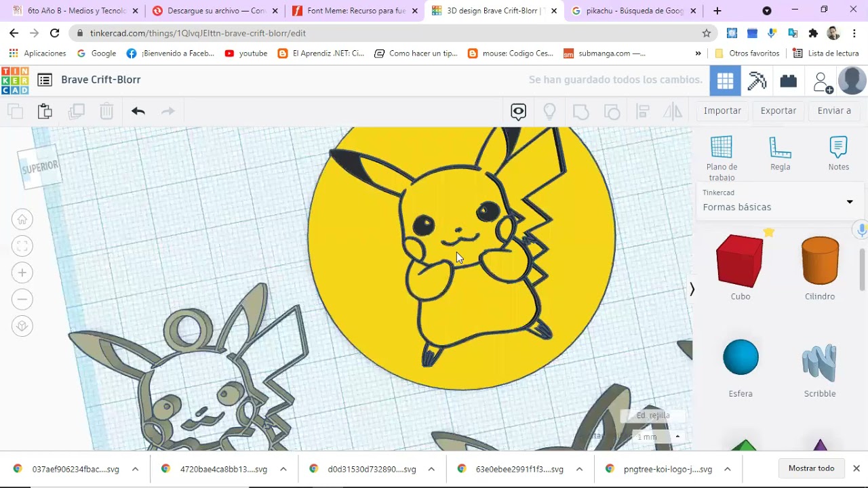Viewport: 868px width, 488px height.
Task: Redo the action arrow
Action: (x=168, y=111)
